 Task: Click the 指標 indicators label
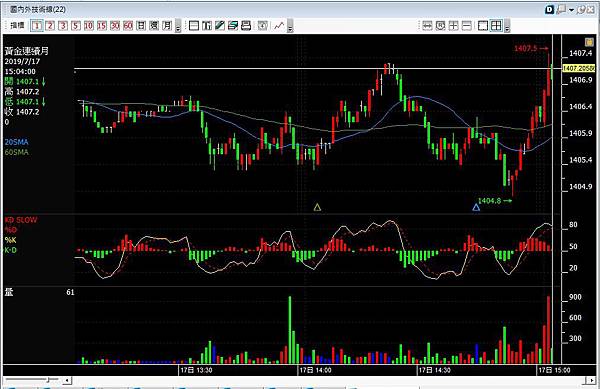pyautogui.click(x=17, y=26)
